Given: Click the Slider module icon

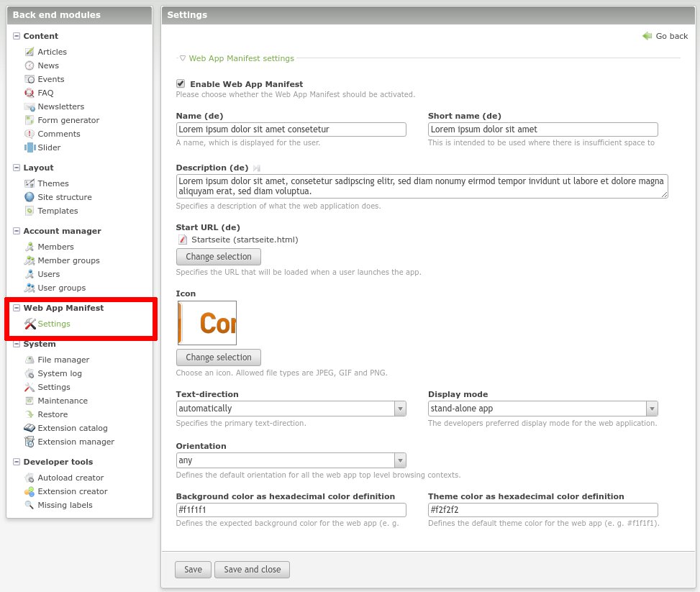Looking at the screenshot, I should tap(29, 147).
